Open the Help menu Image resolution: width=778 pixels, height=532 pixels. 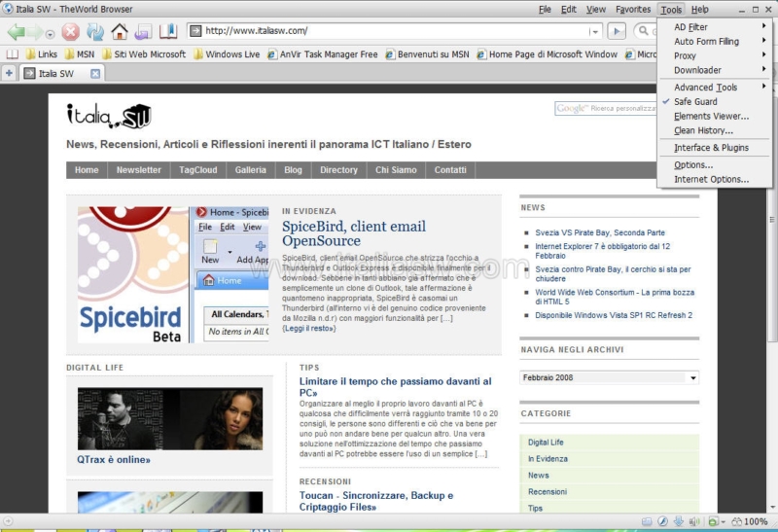tap(699, 9)
